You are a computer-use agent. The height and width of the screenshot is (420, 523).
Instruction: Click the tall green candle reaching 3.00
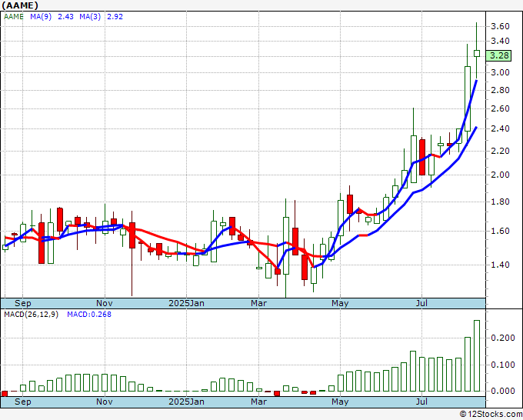[468, 98]
